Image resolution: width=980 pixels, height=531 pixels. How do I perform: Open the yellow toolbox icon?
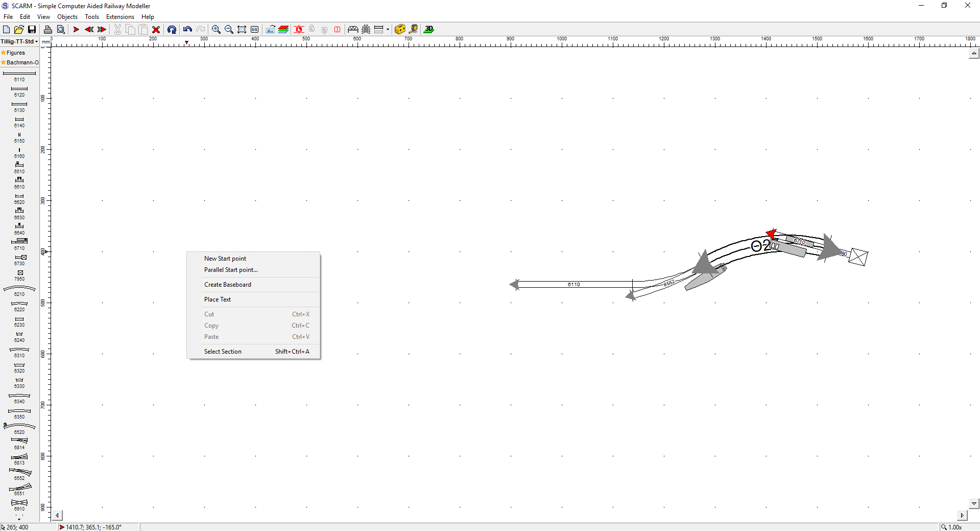coord(400,30)
